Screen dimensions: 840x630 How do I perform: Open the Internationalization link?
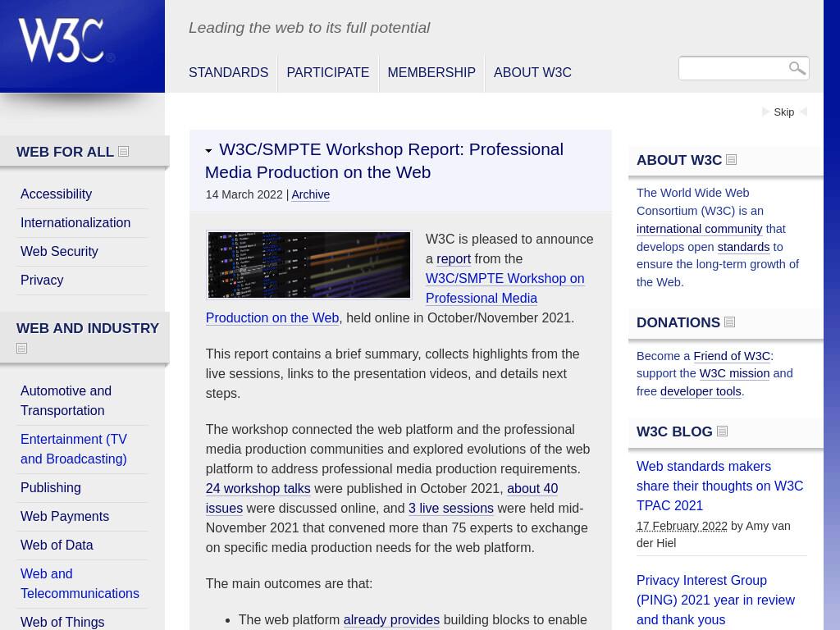(75, 223)
